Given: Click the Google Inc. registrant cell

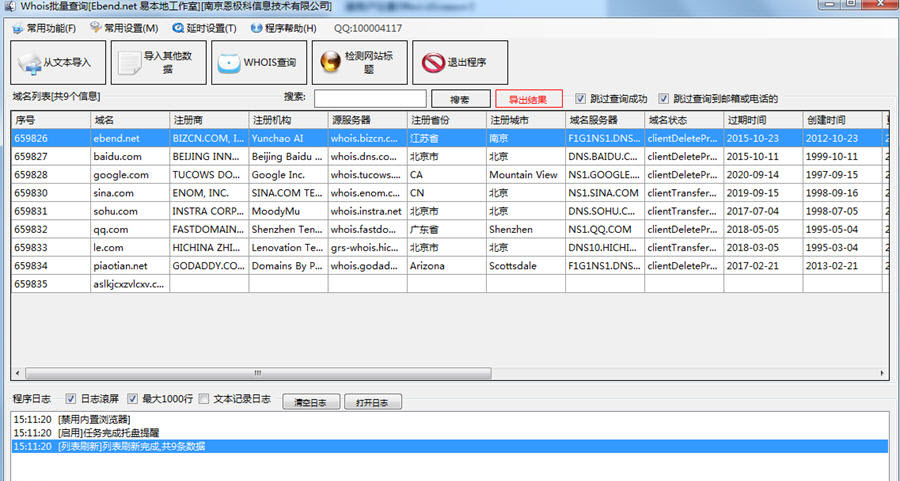Looking at the screenshot, I should click(x=288, y=175).
